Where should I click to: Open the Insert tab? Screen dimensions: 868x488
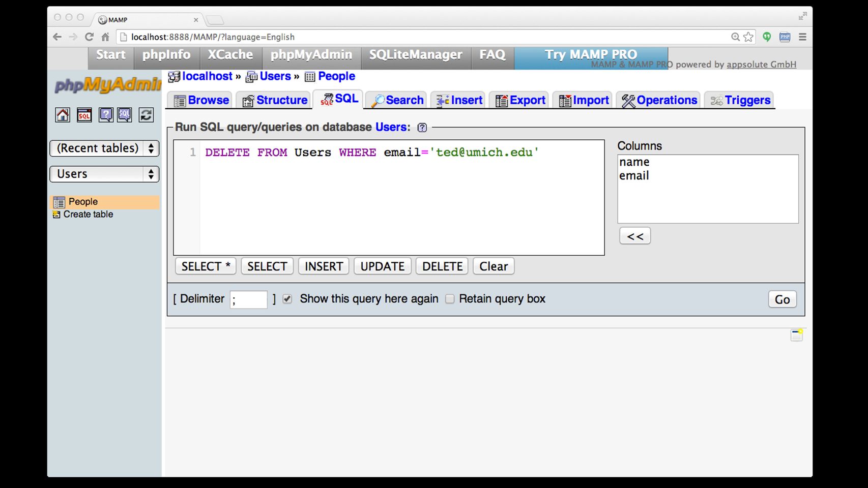[458, 100]
